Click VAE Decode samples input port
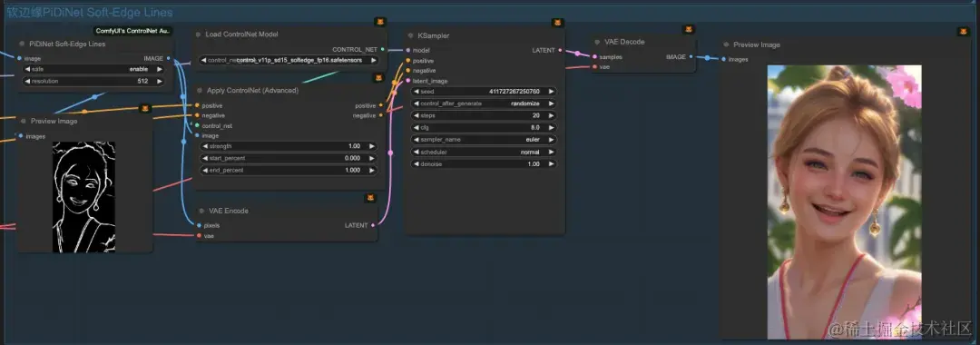This screenshot has width=980, height=345. click(594, 56)
